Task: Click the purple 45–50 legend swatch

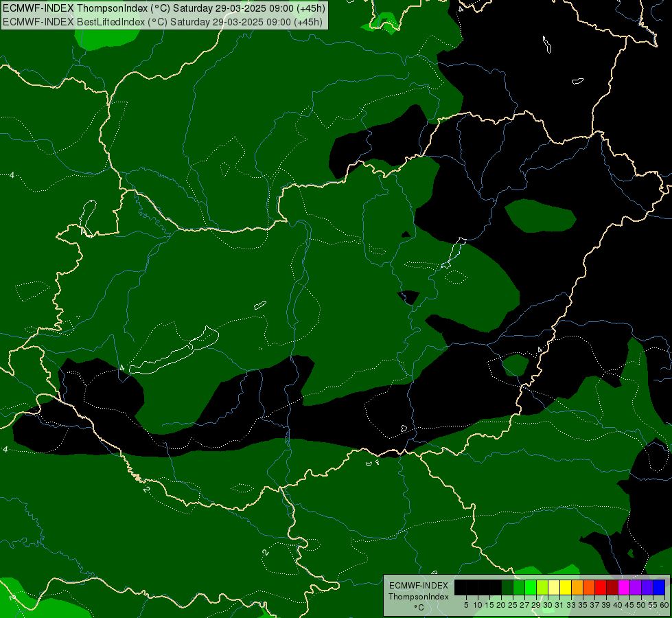Action: point(636,587)
